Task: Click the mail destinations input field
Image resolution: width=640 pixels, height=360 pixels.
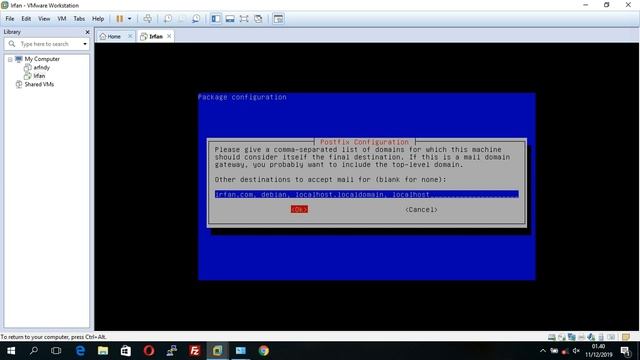Action: (x=367, y=194)
